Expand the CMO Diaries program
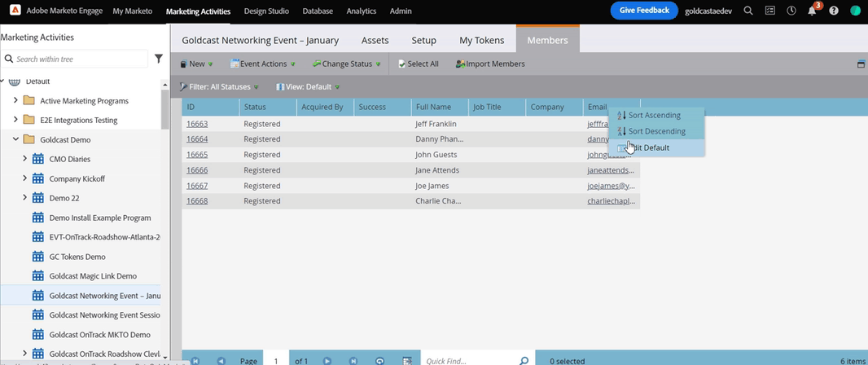Screen dimensions: 868x365 point(24,159)
